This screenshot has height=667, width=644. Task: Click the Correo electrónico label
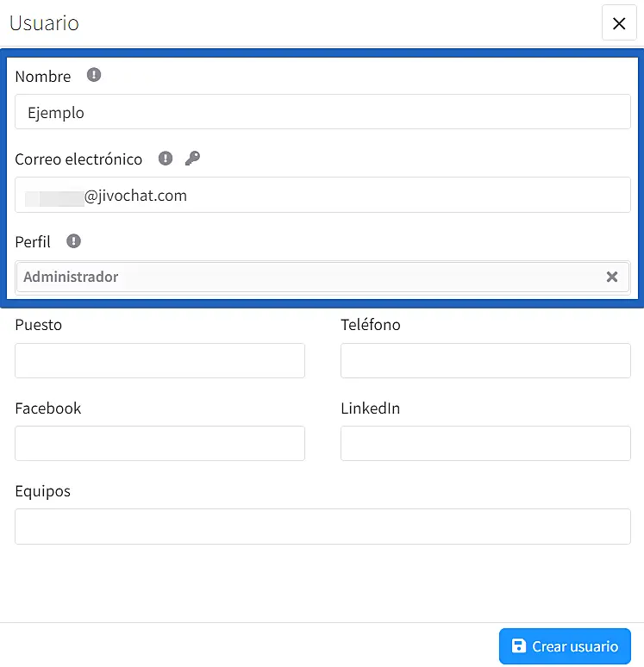point(78,159)
